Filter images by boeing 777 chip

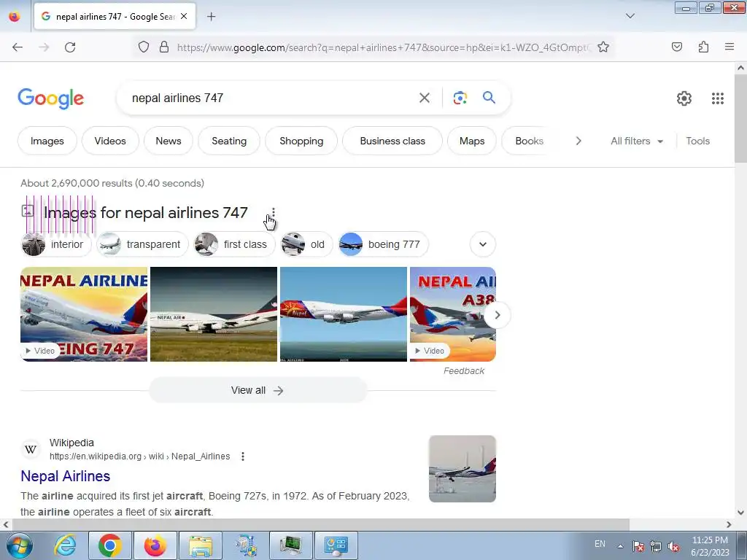[383, 244]
